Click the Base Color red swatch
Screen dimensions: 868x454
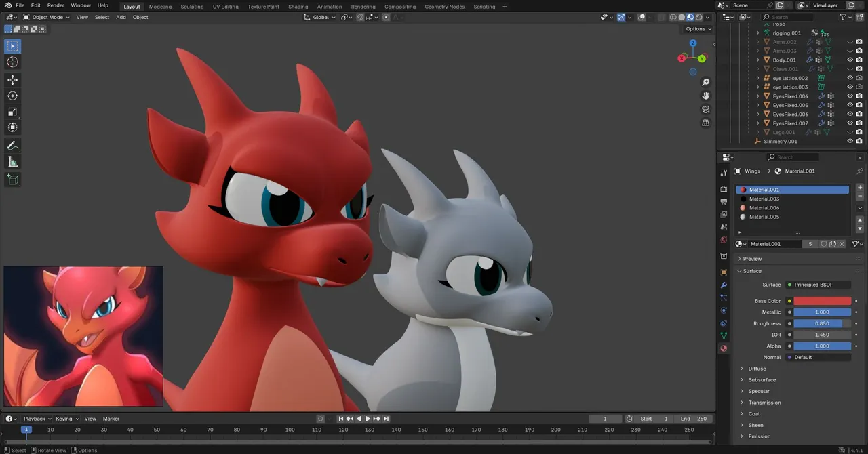point(822,301)
